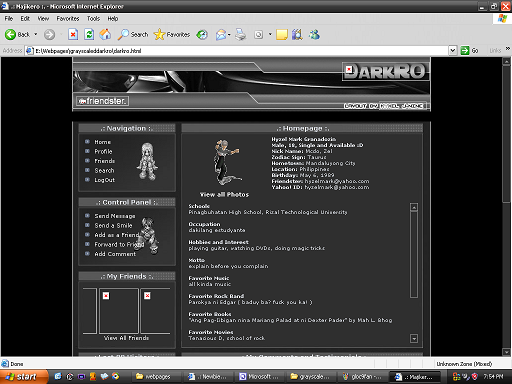Click the Refresh page icon
Viewport: 512px width, 384px height.
pos(89,34)
